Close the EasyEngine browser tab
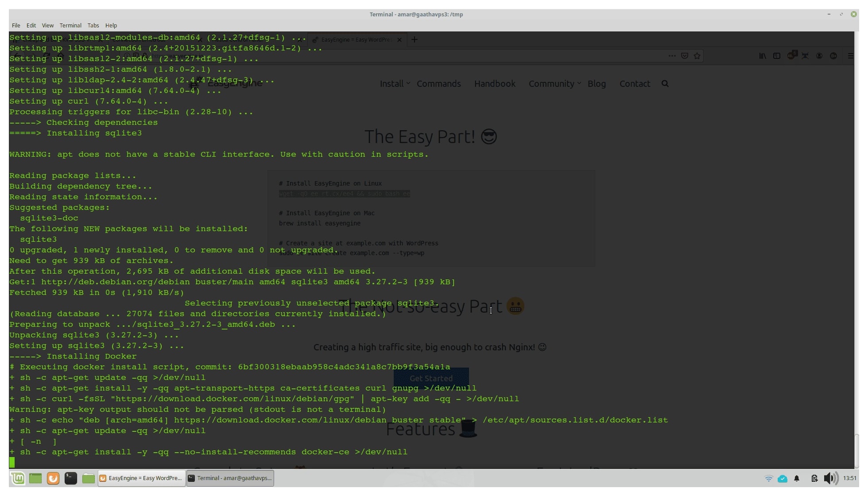This screenshot has width=868, height=496. tap(399, 39)
